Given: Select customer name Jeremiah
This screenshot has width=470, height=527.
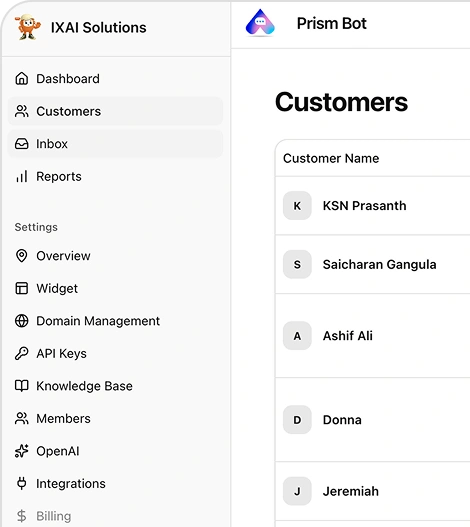Looking at the screenshot, I should (x=351, y=491).
